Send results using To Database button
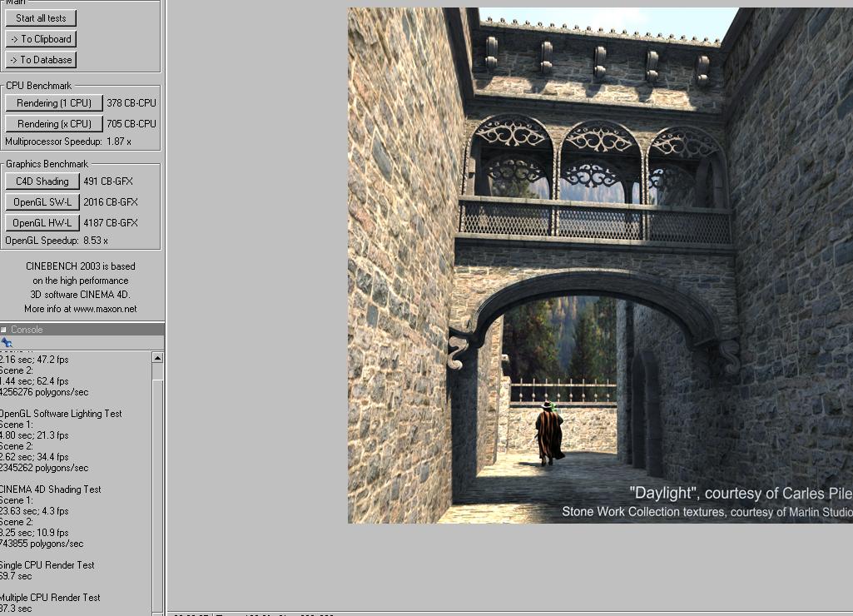 pos(41,59)
